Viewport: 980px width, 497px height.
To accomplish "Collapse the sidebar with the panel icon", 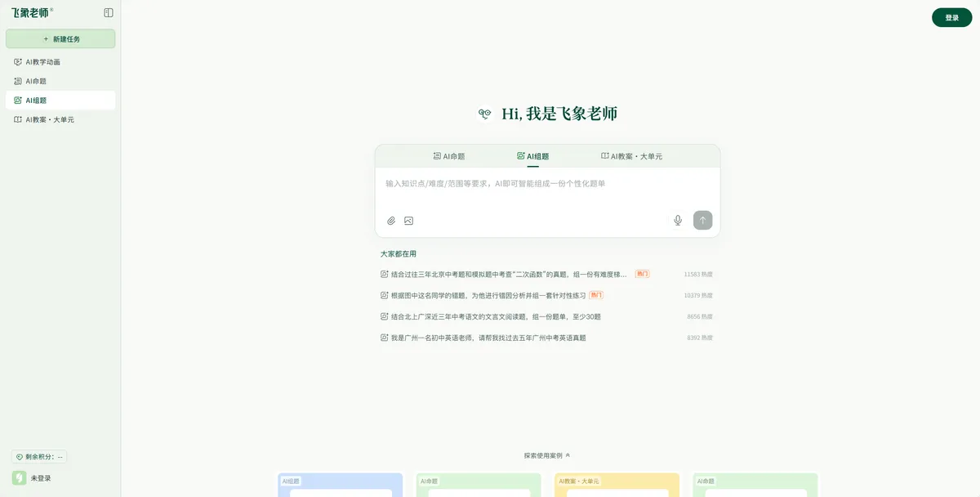I will (109, 13).
